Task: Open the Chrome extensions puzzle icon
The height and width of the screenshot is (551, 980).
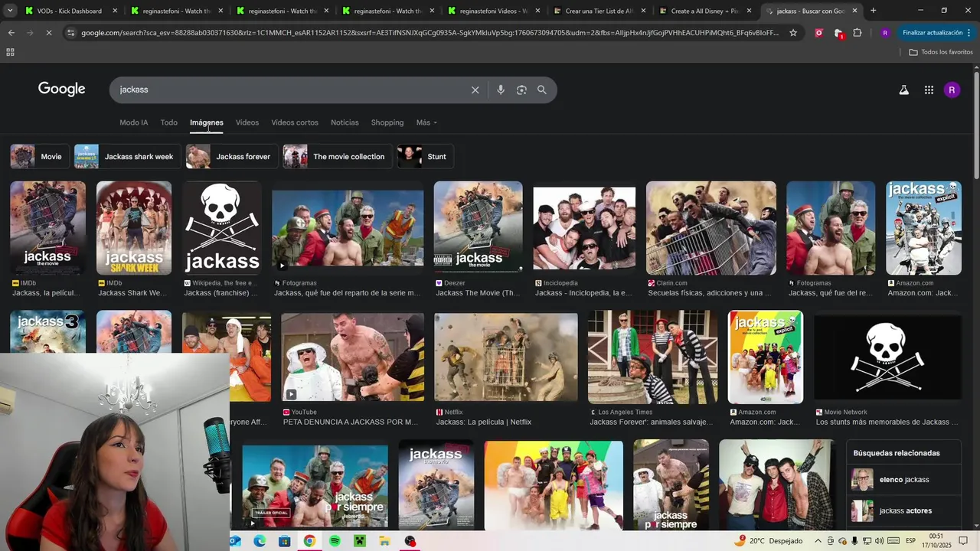Action: coord(857,33)
